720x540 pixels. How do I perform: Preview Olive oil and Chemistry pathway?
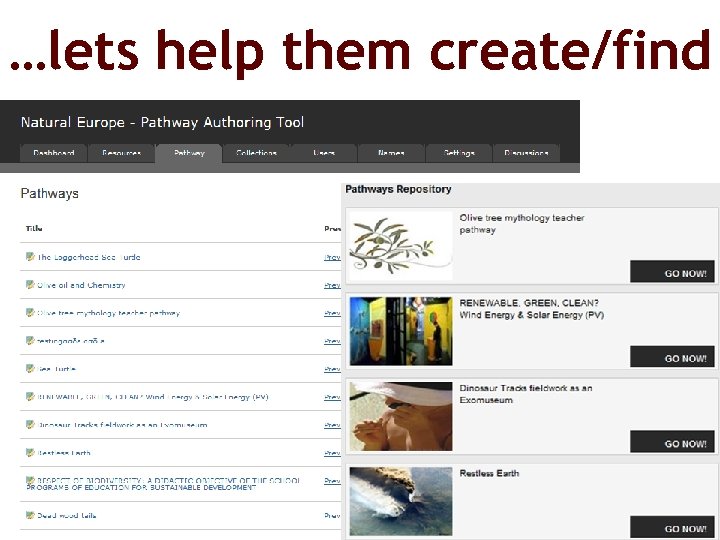[332, 285]
